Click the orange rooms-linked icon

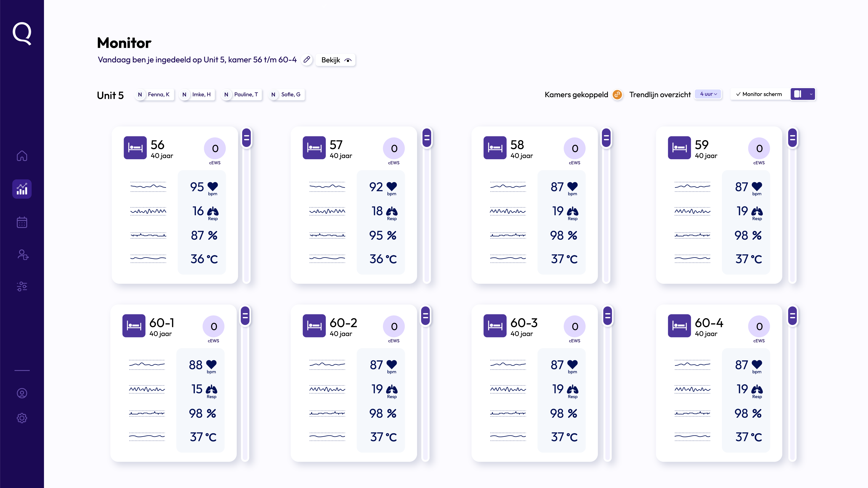click(x=617, y=95)
